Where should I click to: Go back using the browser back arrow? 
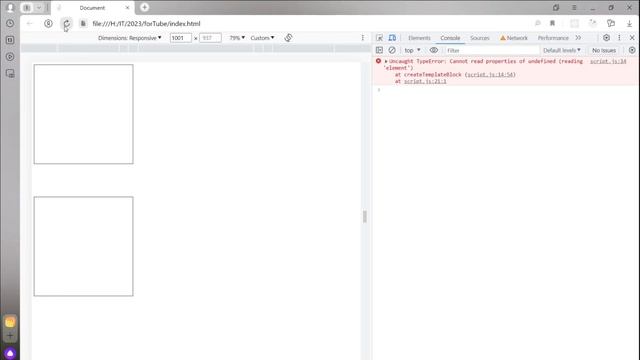29,24
